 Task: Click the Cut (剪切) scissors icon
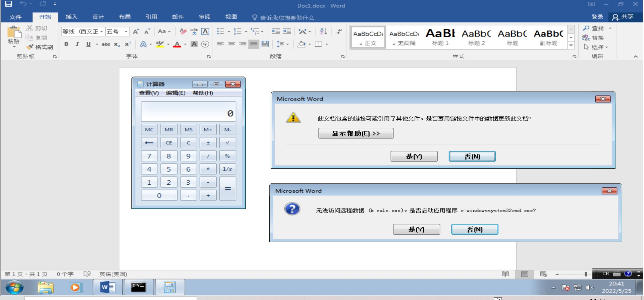30,28
